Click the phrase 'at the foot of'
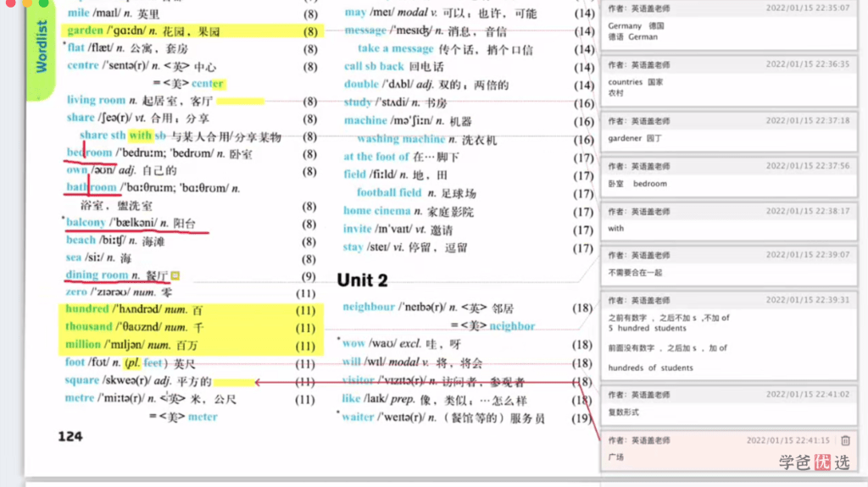The image size is (868, 487). click(376, 157)
